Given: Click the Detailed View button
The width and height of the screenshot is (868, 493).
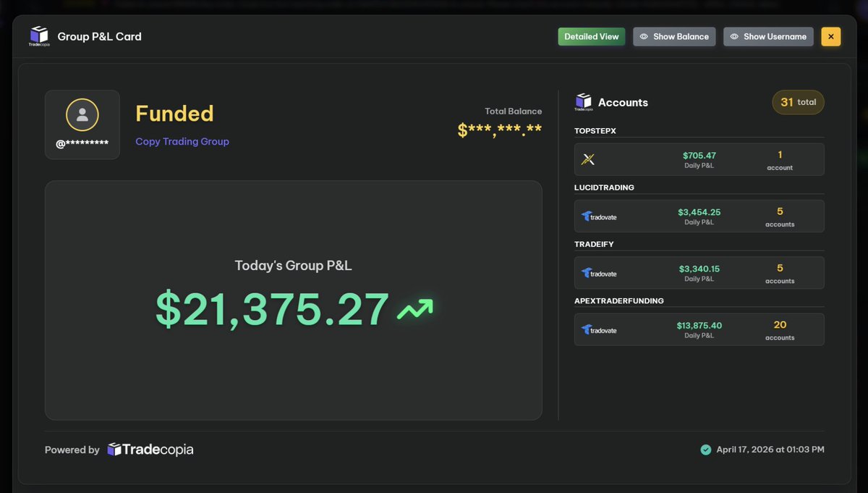Looking at the screenshot, I should pyautogui.click(x=591, y=37).
